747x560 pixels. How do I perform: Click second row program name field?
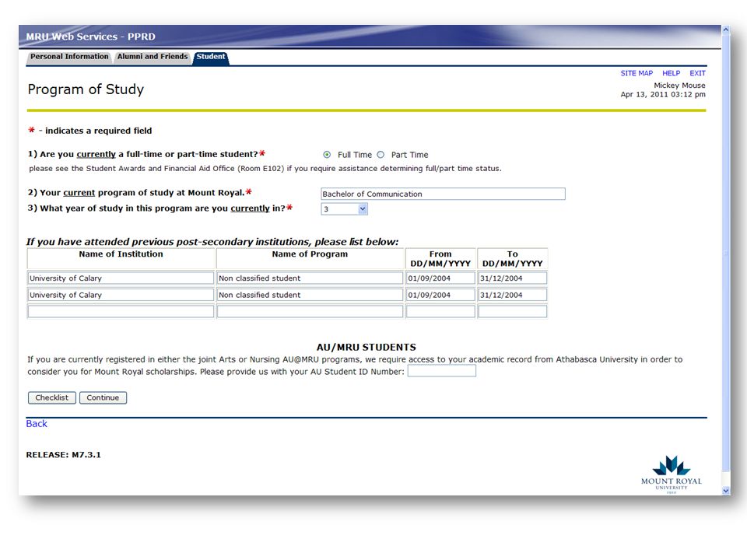click(x=310, y=295)
